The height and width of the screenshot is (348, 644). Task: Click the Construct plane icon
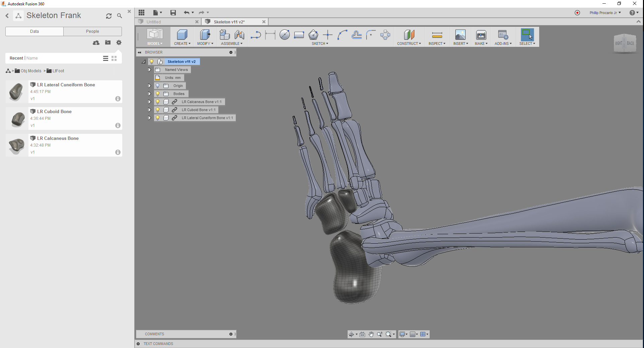click(409, 35)
